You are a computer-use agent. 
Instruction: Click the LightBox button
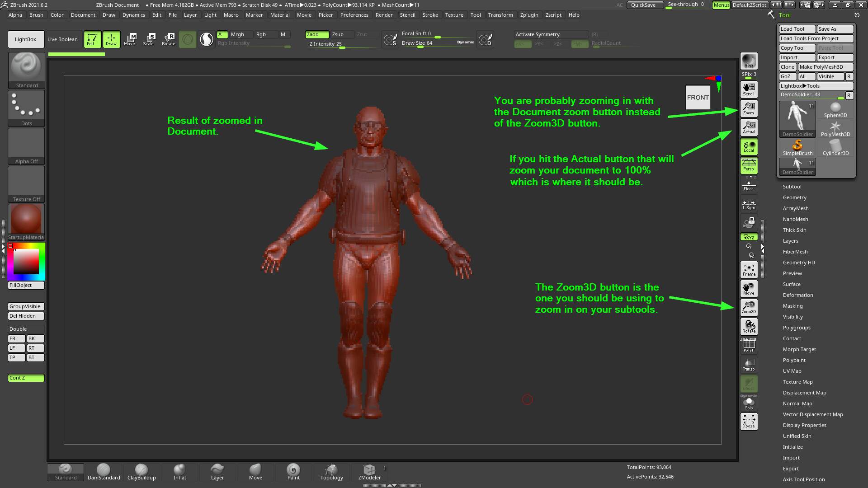pos(26,39)
